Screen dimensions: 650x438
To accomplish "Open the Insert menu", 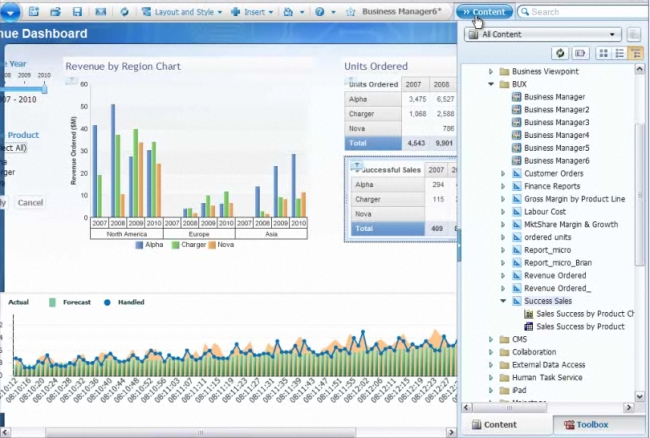I will coord(252,12).
